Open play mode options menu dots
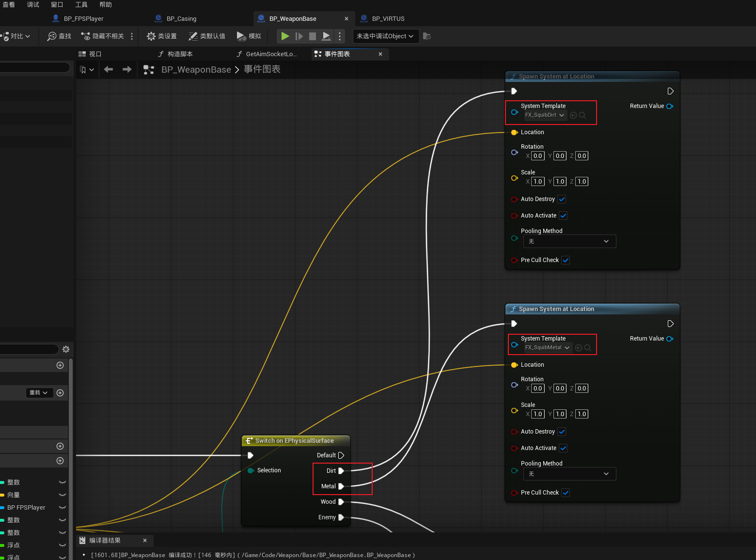Screen dimensions: 756x560 coord(340,36)
